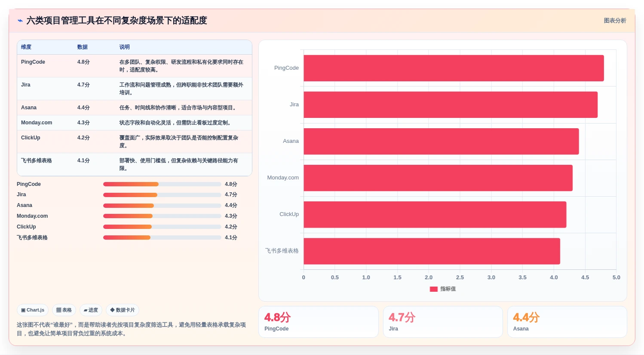
Task: Click the ClickUp bar in the chart
Action: (435, 214)
